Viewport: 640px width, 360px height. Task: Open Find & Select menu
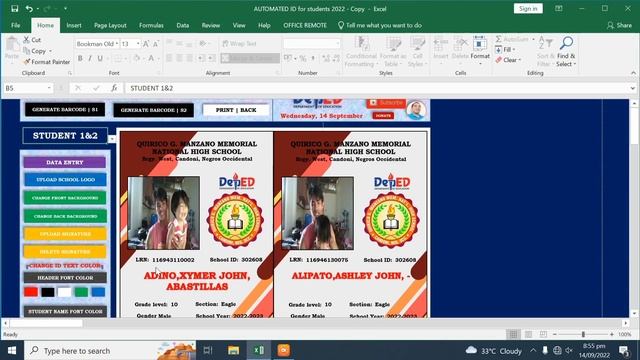point(566,51)
